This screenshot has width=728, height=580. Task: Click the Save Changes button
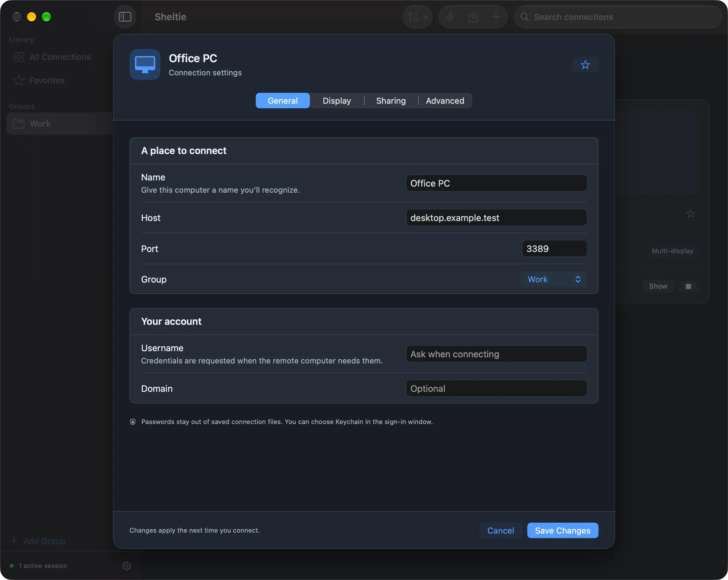[x=562, y=530]
